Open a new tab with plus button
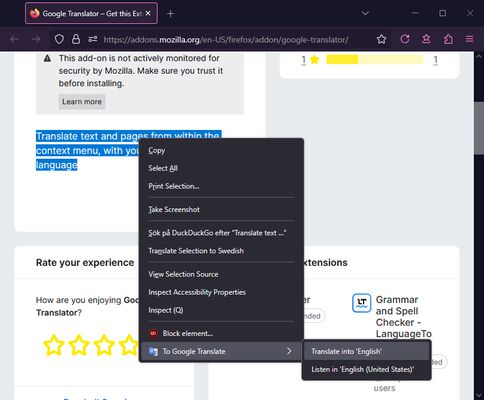Image resolution: width=484 pixels, height=400 pixels. click(170, 14)
